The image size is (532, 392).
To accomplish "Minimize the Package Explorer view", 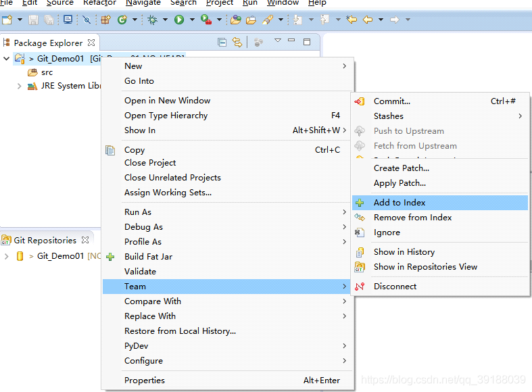I will tap(291, 40).
